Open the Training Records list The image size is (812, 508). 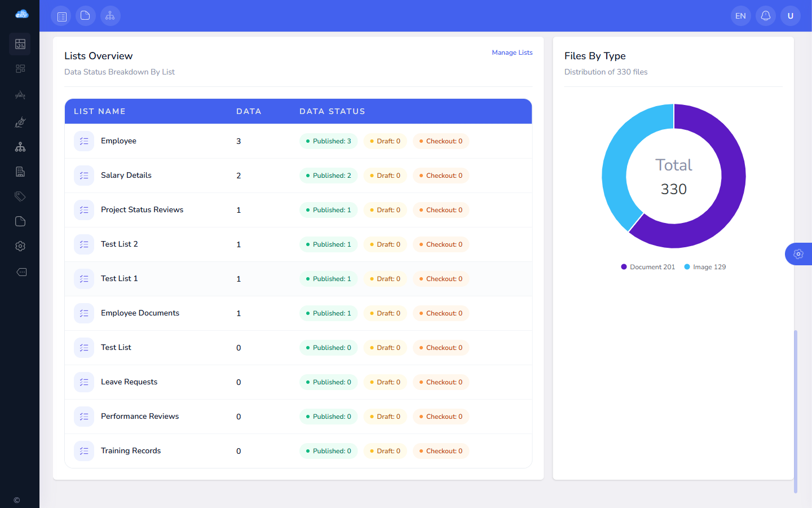[131, 450]
